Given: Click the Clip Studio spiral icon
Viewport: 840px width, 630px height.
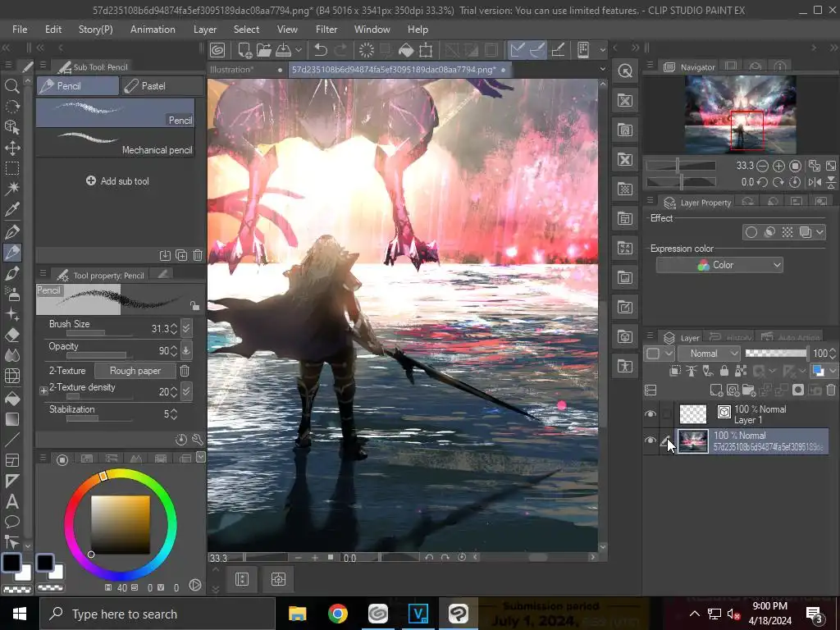Looking at the screenshot, I should pyautogui.click(x=217, y=50).
